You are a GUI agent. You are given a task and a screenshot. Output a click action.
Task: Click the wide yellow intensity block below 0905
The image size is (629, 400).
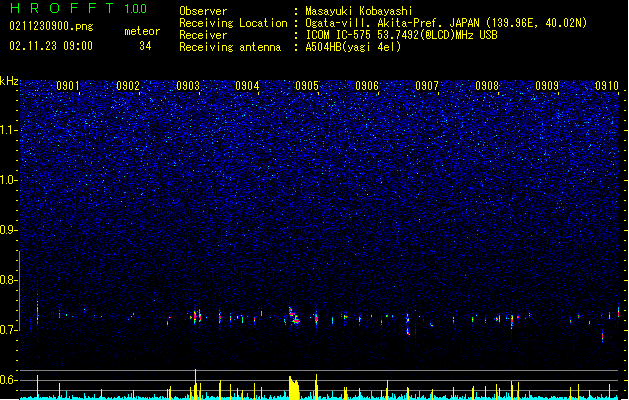point(294,388)
